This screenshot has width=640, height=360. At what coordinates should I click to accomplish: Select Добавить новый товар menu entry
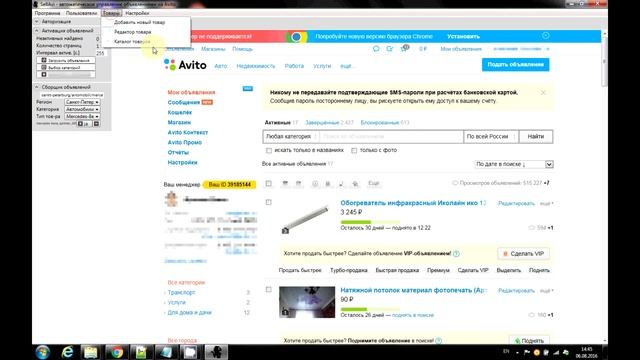click(x=140, y=22)
